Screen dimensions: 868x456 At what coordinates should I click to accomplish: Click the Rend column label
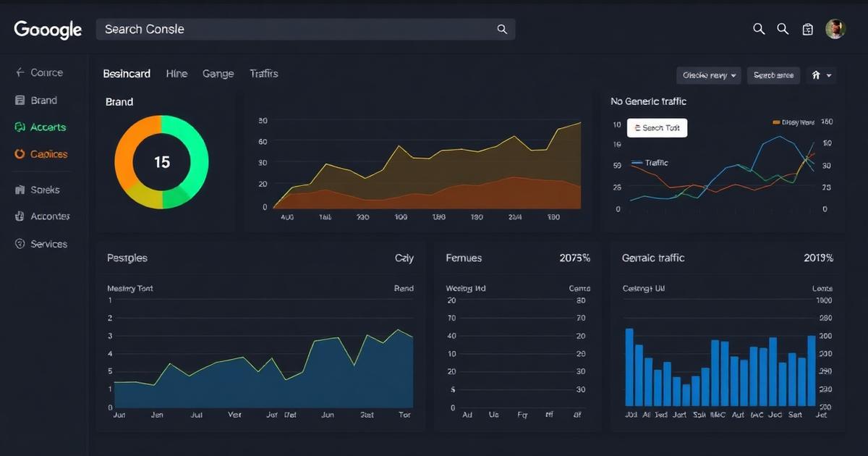point(404,288)
